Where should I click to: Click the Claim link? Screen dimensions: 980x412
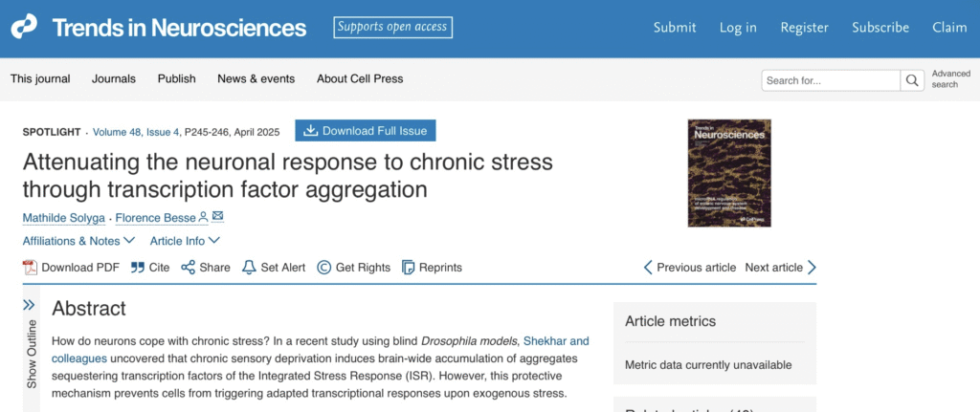click(949, 28)
